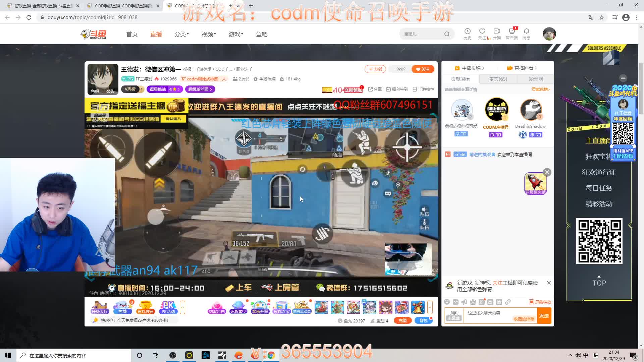Expand the gift list chevron beside the bell

[430, 307]
